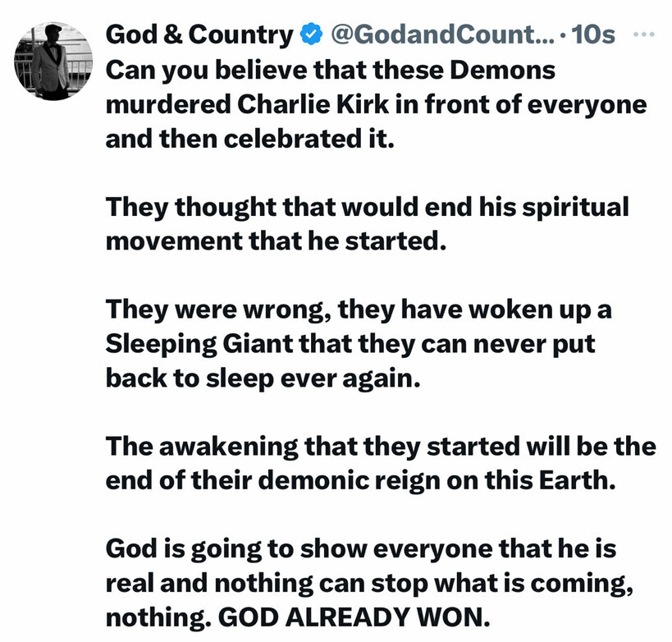Viewport: 672px width, 642px height.
Task: Click the line "end of their demonic reign"
Action: [359, 480]
